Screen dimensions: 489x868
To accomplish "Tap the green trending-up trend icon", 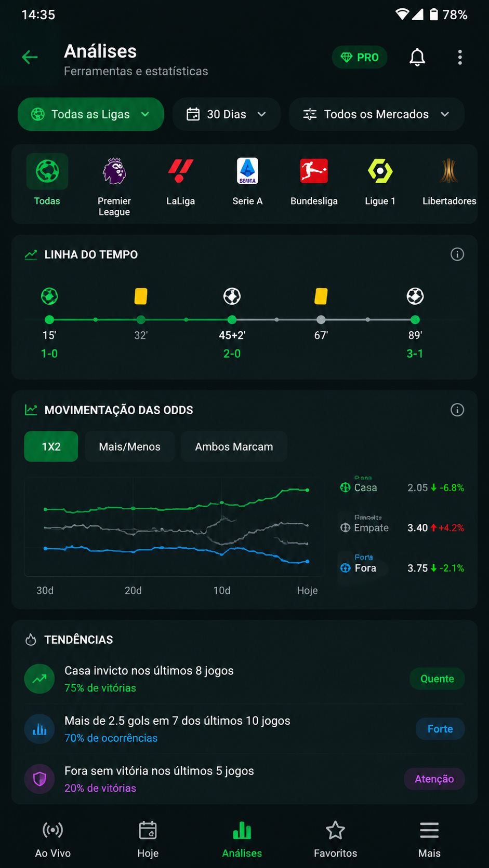I will coord(39,679).
